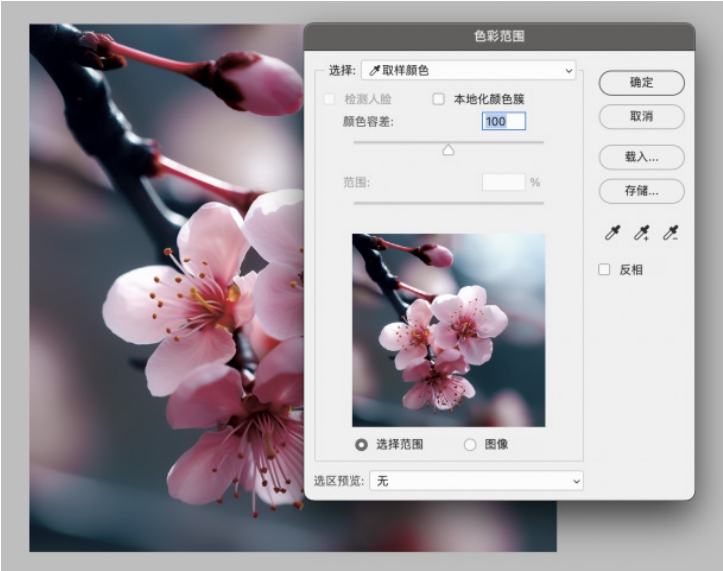Click the 检测人脸 checkbox
The width and height of the screenshot is (723, 571).
(328, 99)
